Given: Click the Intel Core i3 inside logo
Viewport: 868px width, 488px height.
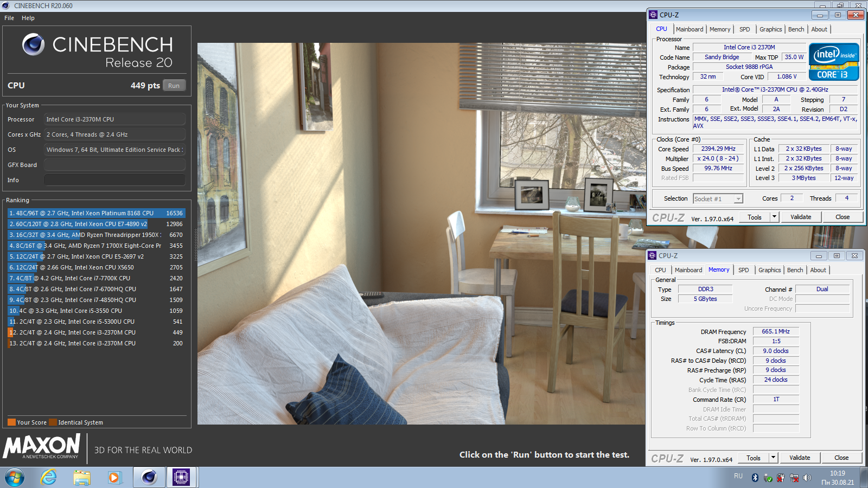Looking at the screenshot, I should pyautogui.click(x=834, y=62).
